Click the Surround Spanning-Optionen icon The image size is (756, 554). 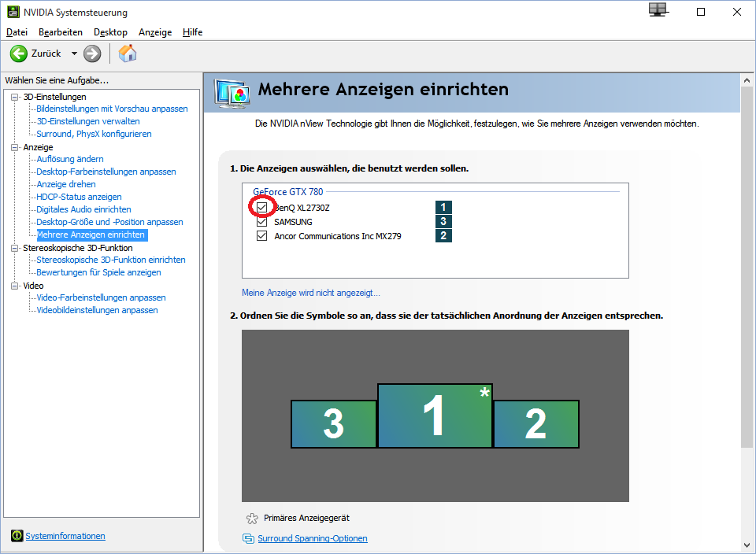coord(248,538)
